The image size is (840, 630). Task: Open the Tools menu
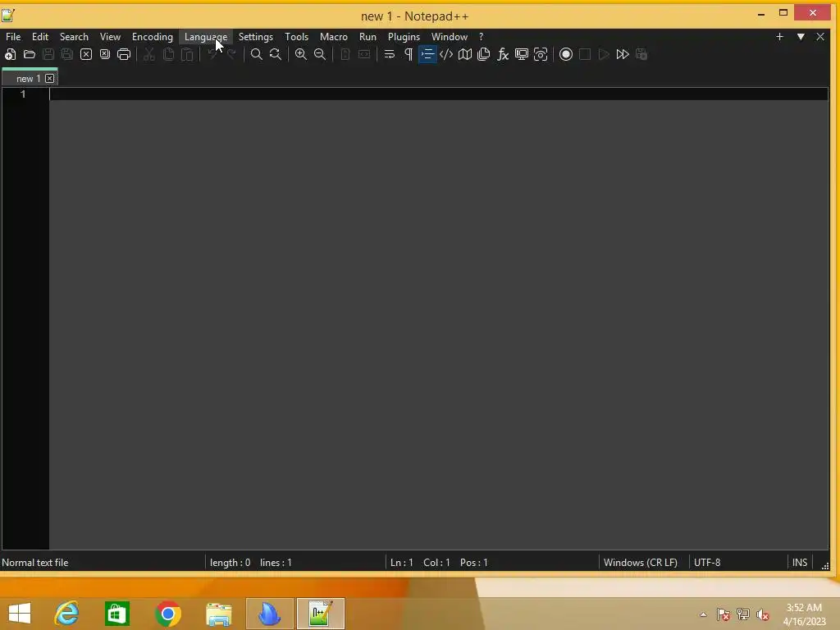point(297,36)
